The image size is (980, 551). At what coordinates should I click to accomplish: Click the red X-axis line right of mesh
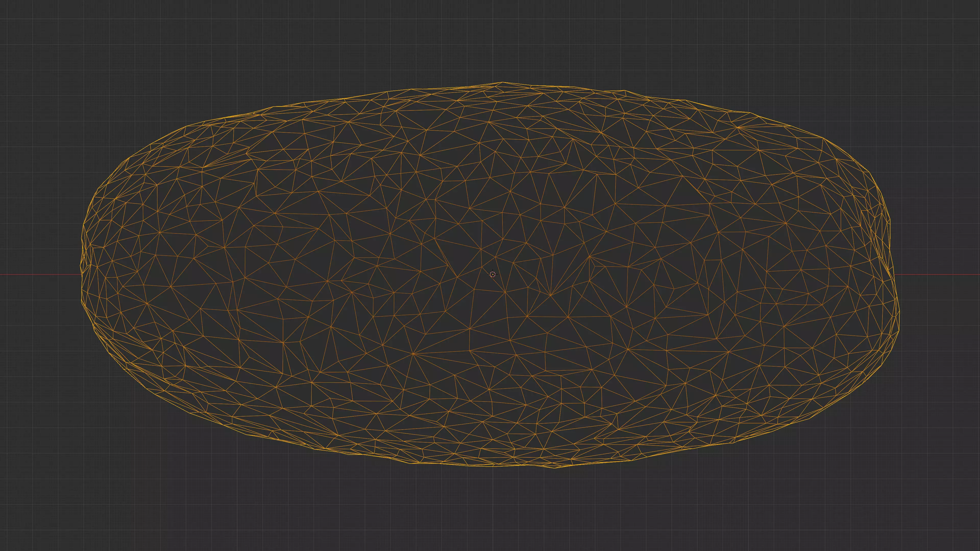pyautogui.click(x=936, y=274)
